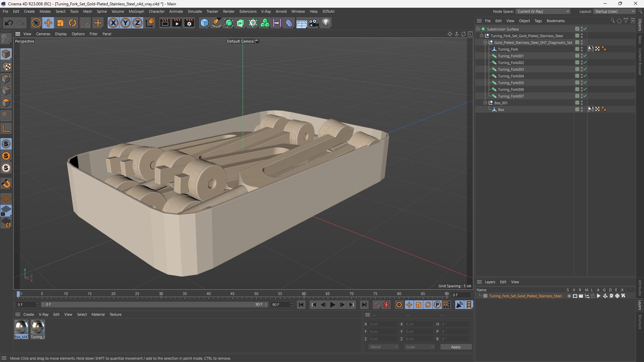Toggle Tuning_Fork001 enable checkmark
The image size is (644, 362).
pyautogui.click(x=585, y=56)
